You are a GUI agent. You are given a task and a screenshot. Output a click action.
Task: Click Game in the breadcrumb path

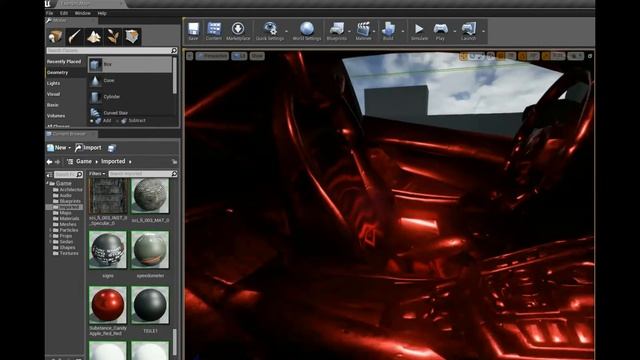pos(84,162)
